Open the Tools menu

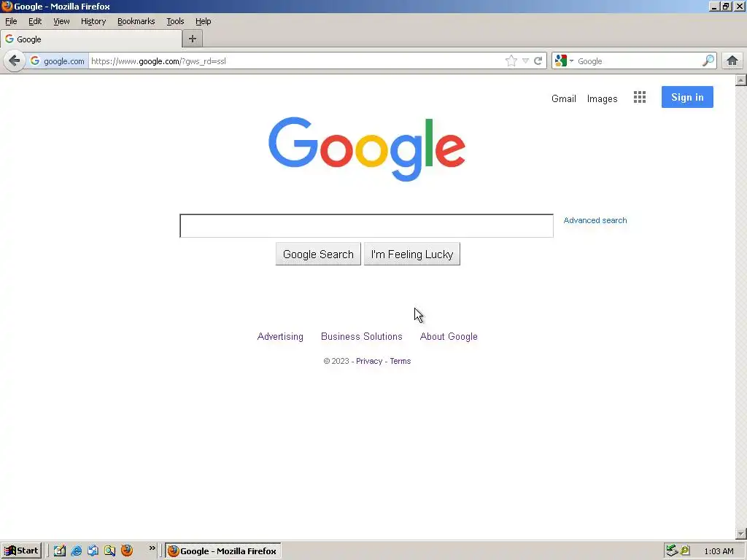tap(175, 21)
